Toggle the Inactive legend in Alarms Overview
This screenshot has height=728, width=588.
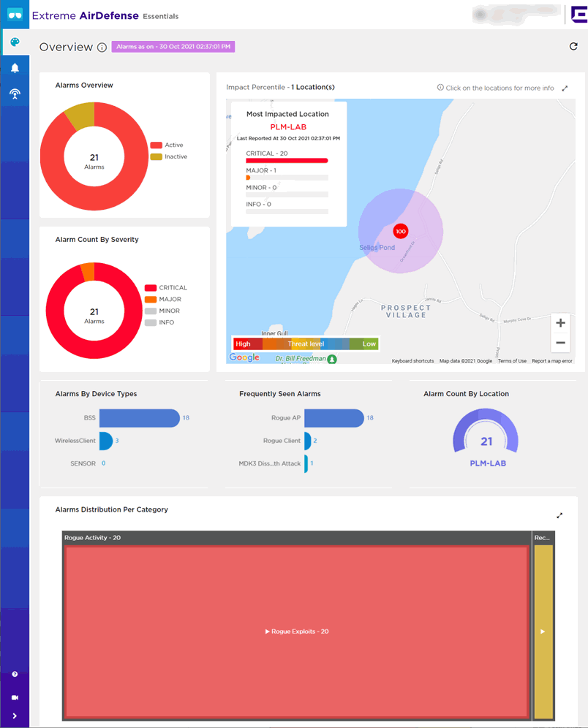tap(168, 156)
